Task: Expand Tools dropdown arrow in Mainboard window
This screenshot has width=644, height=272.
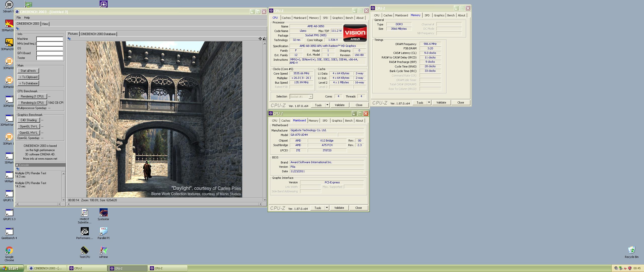Action: click(327, 208)
